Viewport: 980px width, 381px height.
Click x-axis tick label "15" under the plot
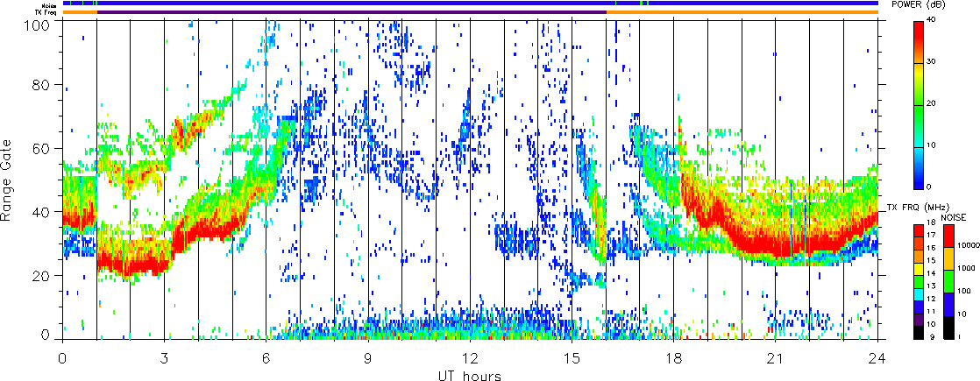[572, 357]
